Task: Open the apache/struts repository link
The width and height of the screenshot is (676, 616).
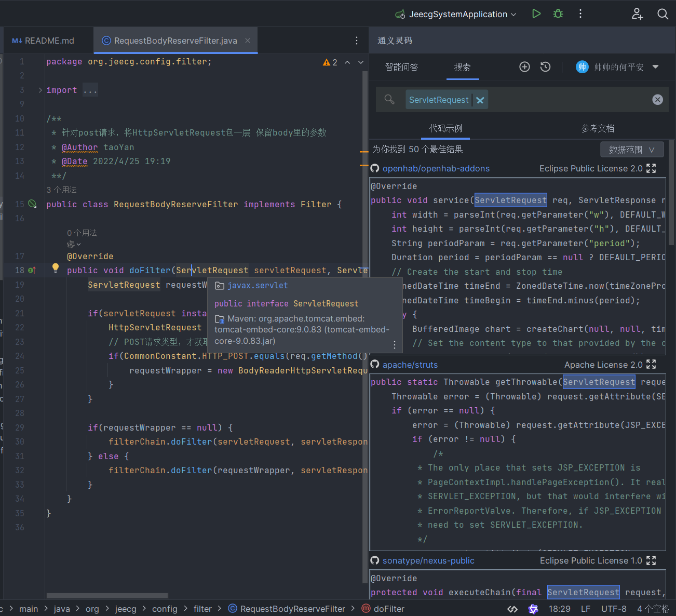Action: point(410,365)
